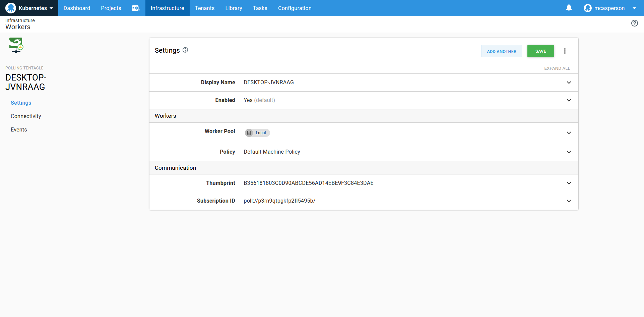Expand the Subscription ID row
Screen dimensions: 644x317
point(569,201)
